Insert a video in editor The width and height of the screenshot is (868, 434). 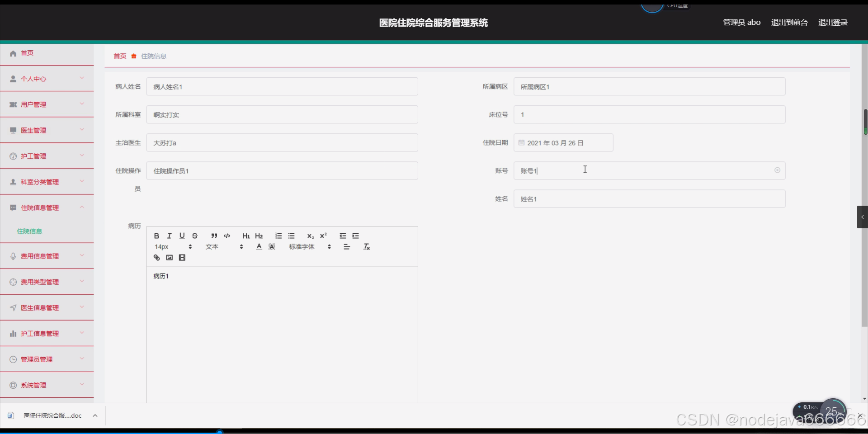(x=182, y=258)
